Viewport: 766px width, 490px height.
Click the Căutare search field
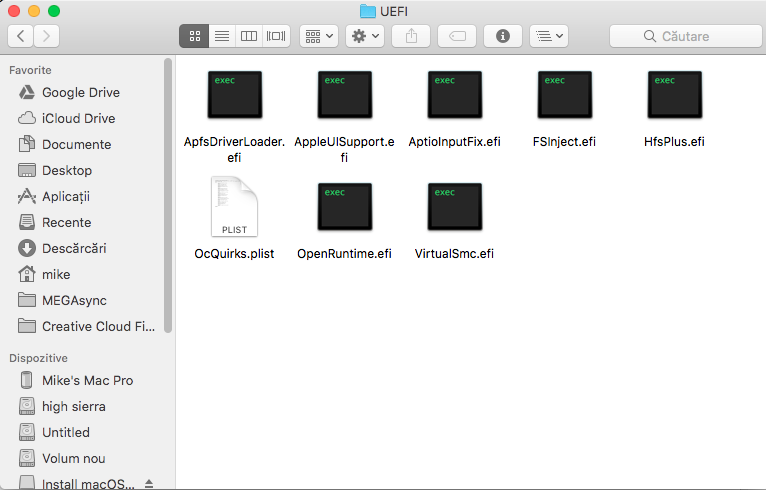point(685,36)
